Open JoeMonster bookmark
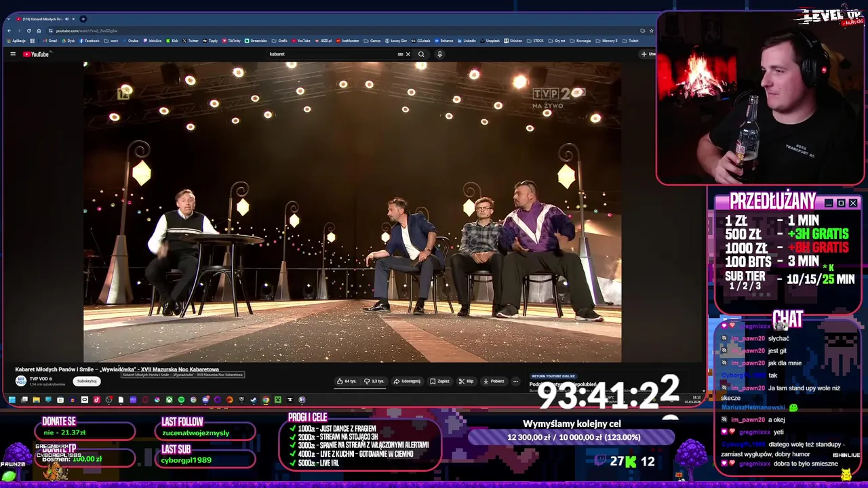868x488 pixels. [x=347, y=41]
